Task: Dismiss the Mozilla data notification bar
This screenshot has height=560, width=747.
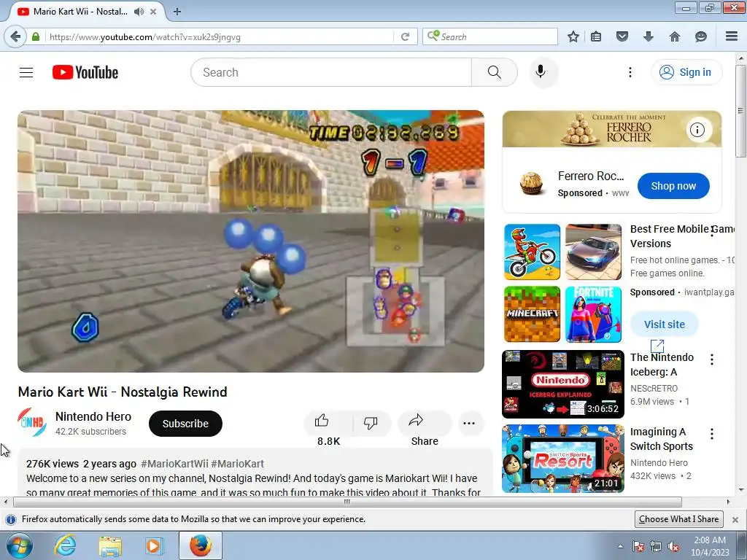Action: pyautogui.click(x=735, y=519)
